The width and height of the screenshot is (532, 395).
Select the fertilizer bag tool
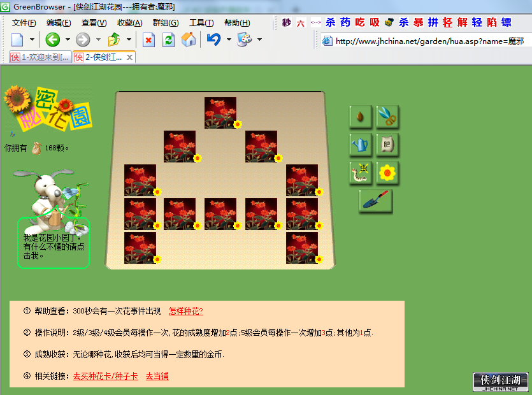click(387, 145)
